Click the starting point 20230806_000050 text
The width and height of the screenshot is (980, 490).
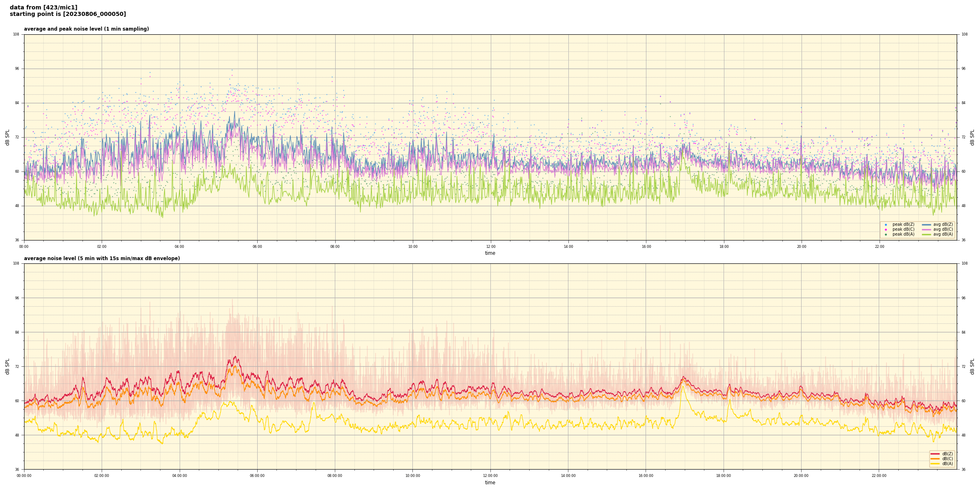tap(68, 14)
